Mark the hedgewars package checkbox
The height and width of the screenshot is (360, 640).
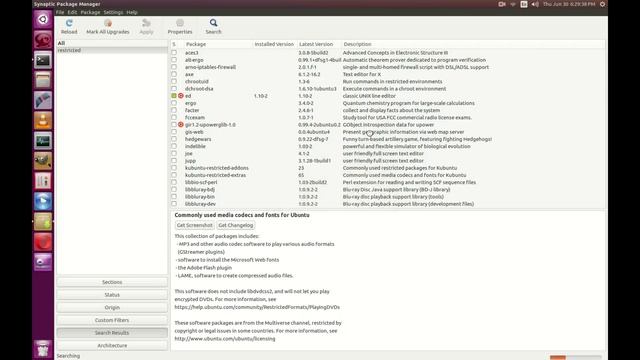coord(174,139)
